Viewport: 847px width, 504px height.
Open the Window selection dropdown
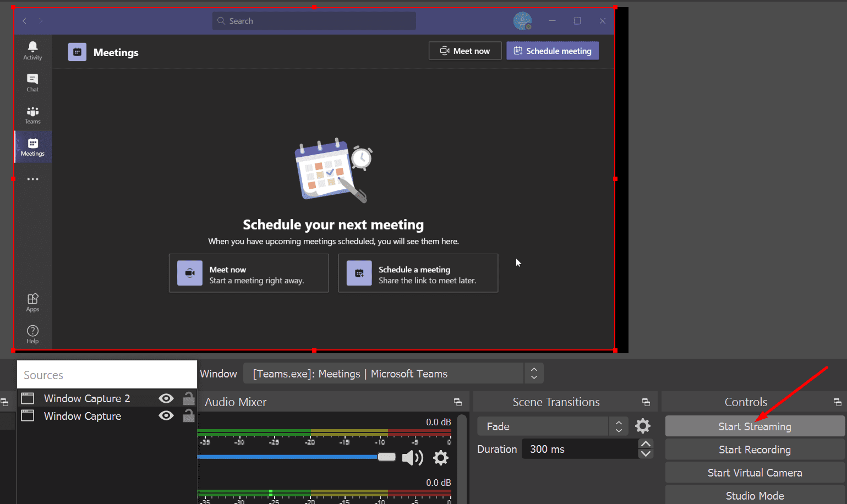coord(384,374)
